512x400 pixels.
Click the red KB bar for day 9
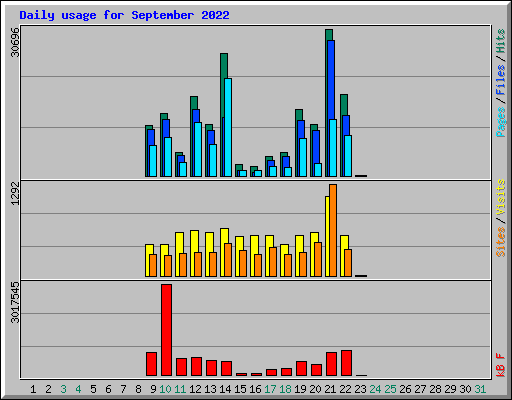(x=152, y=364)
